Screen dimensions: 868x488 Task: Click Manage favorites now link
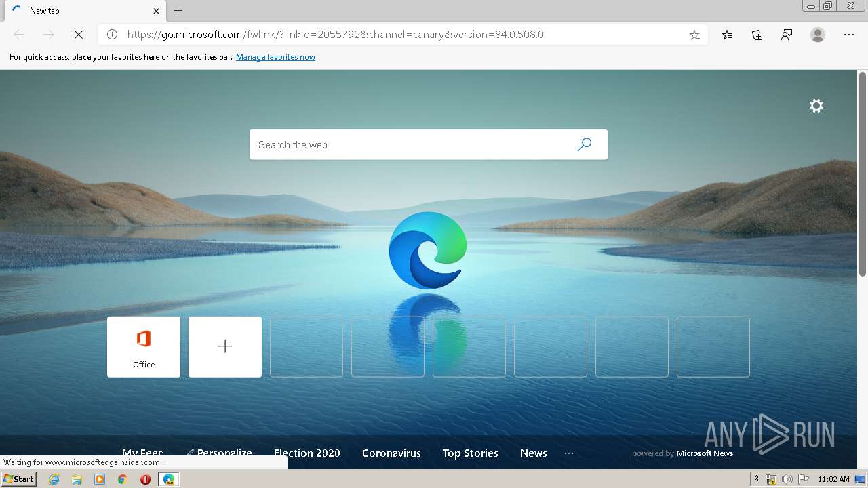275,57
